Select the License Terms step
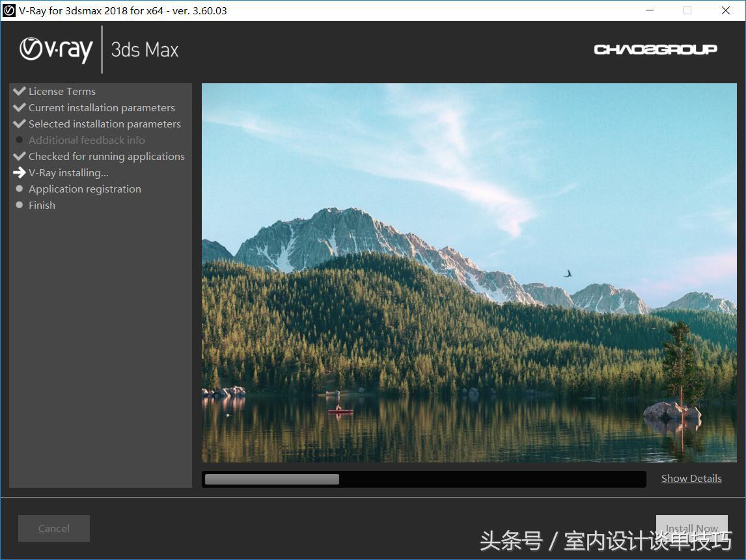Viewport: 746px width, 560px height. 62,91
